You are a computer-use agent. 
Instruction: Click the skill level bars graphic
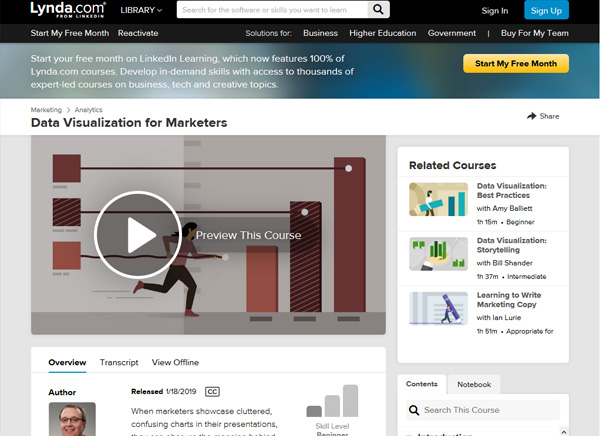[332, 401]
